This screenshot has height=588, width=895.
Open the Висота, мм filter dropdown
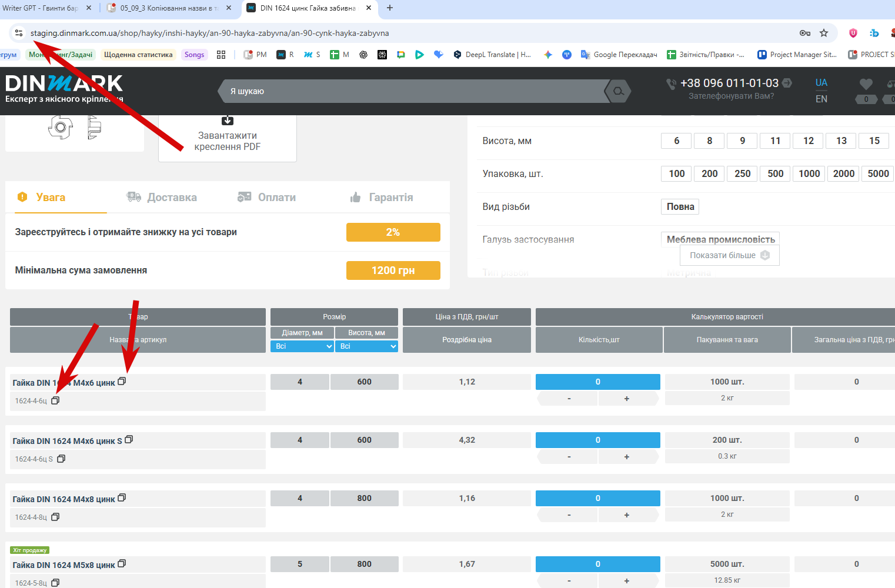coord(366,346)
